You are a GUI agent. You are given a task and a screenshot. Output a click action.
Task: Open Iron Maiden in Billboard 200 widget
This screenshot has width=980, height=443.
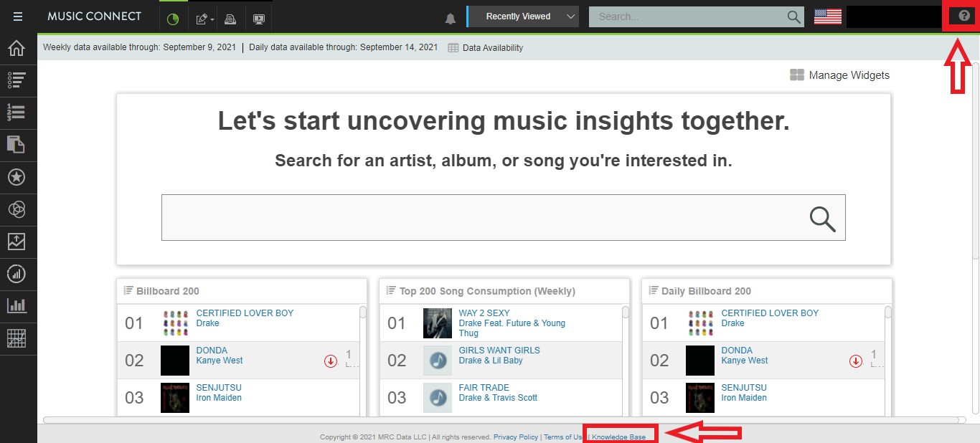[219, 398]
